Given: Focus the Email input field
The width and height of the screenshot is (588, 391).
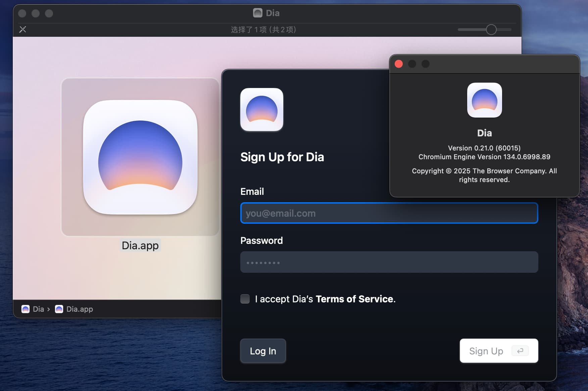Looking at the screenshot, I should pos(389,213).
